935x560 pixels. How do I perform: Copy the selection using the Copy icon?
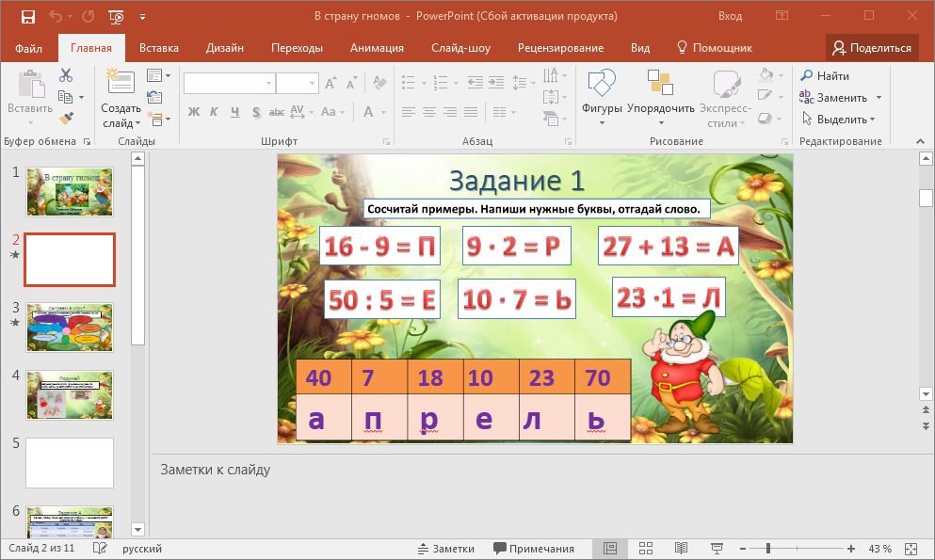(x=65, y=97)
